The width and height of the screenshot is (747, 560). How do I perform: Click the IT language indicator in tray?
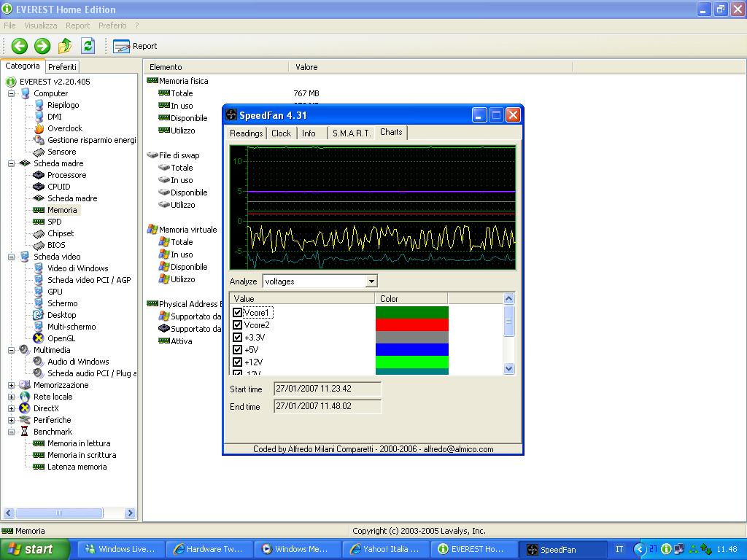619,549
